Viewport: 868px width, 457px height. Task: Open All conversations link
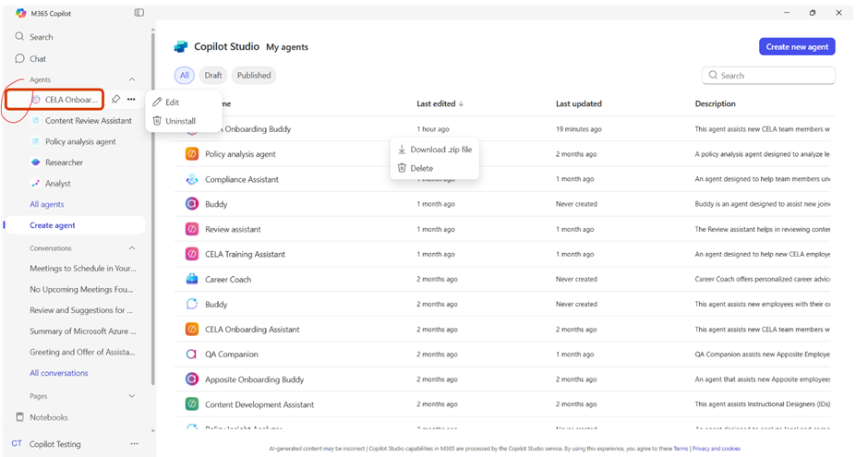click(59, 373)
